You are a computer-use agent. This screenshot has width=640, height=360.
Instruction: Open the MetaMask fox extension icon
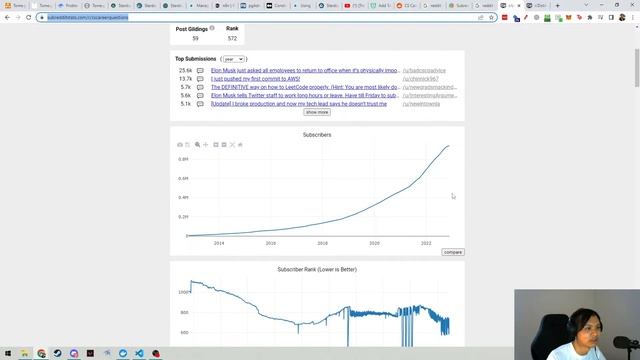coord(569,18)
